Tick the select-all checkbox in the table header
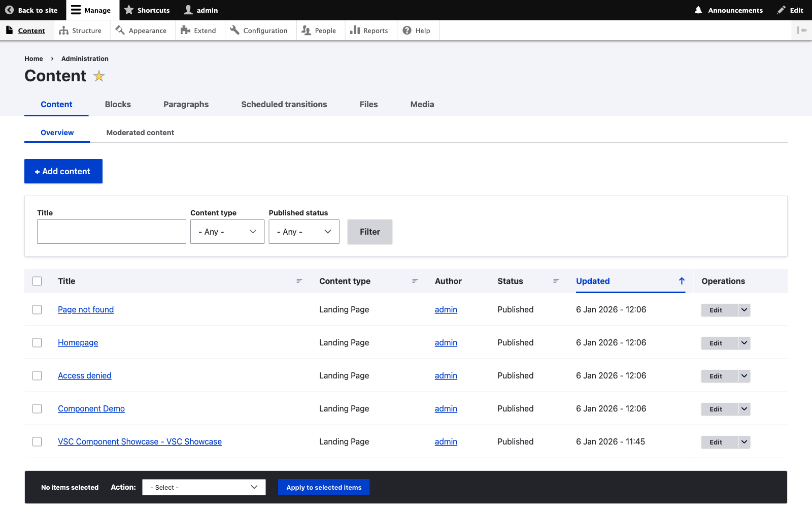The image size is (812, 508). (37, 281)
